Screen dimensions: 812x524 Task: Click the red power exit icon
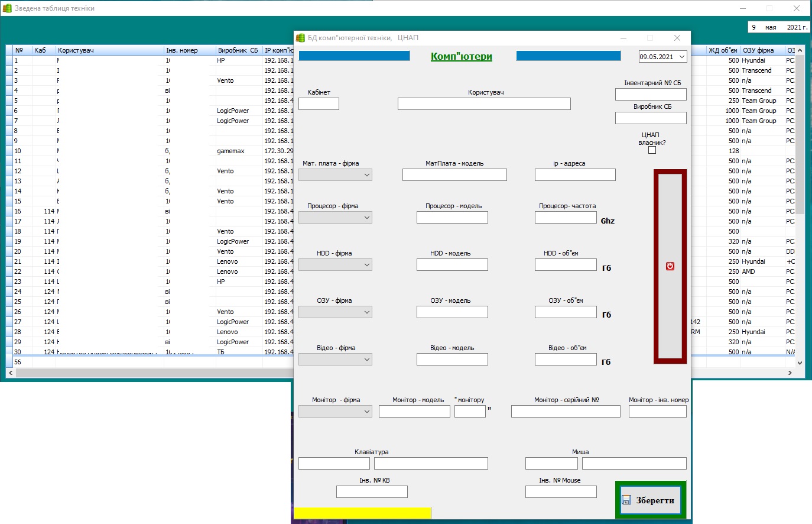[670, 266]
